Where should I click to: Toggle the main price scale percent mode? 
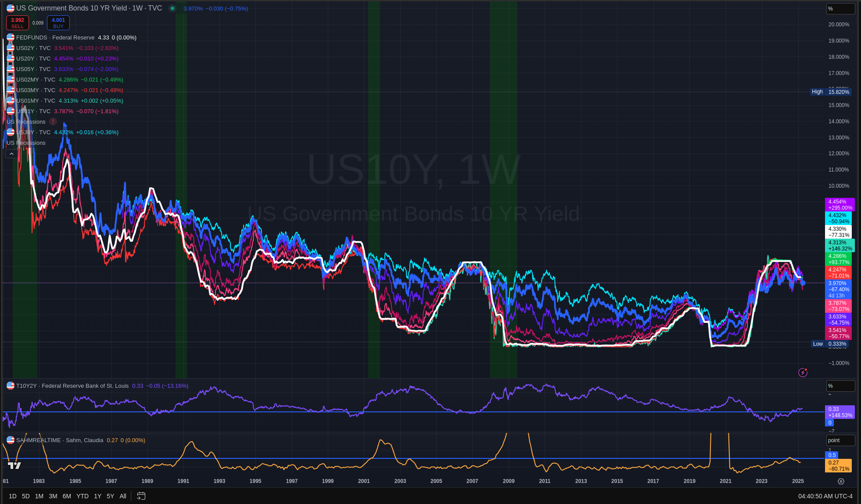click(840, 9)
